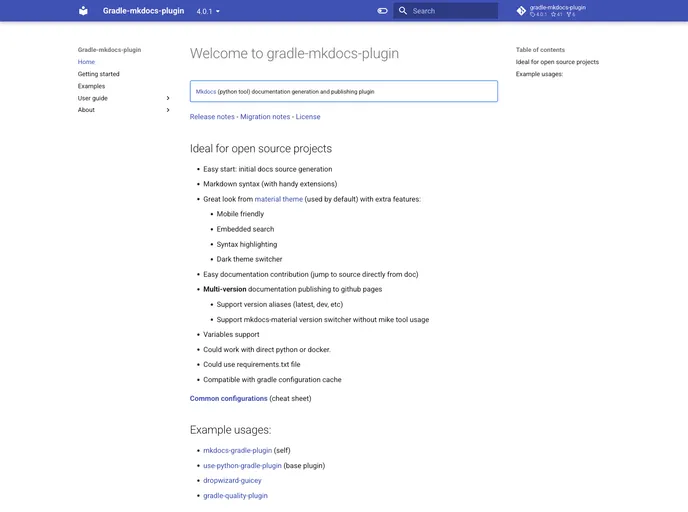Click the Table of contents label
This screenshot has height=512, width=688.
(540, 50)
